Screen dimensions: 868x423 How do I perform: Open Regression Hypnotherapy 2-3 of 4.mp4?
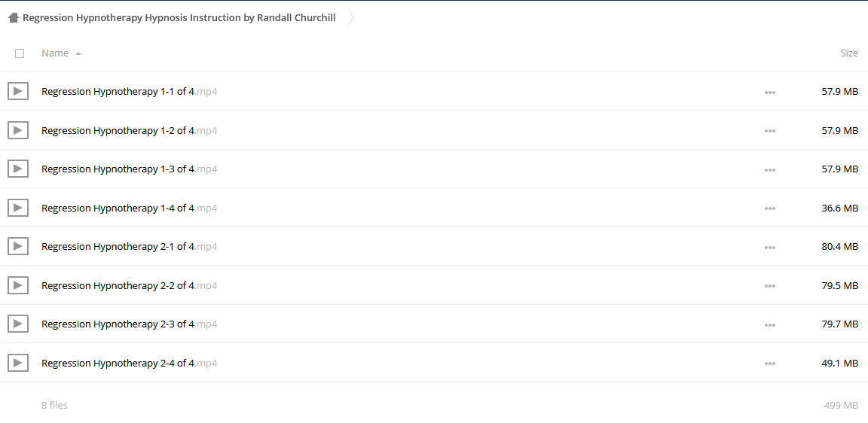(x=129, y=324)
